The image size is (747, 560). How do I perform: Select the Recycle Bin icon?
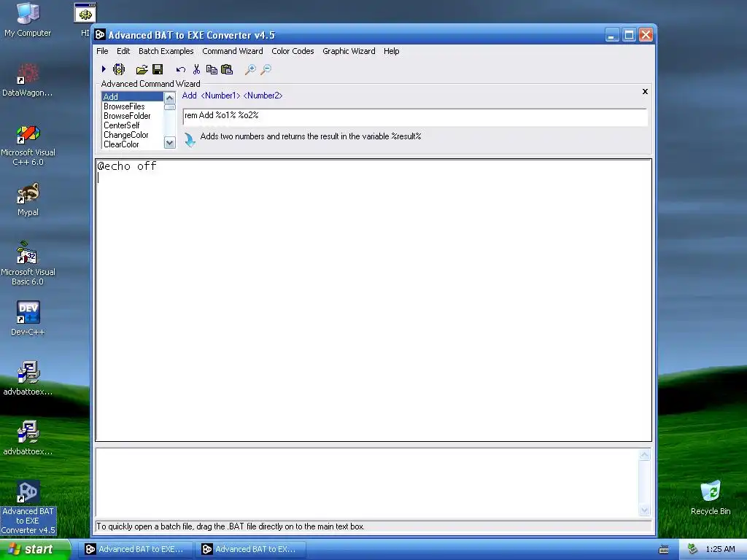pos(711,497)
